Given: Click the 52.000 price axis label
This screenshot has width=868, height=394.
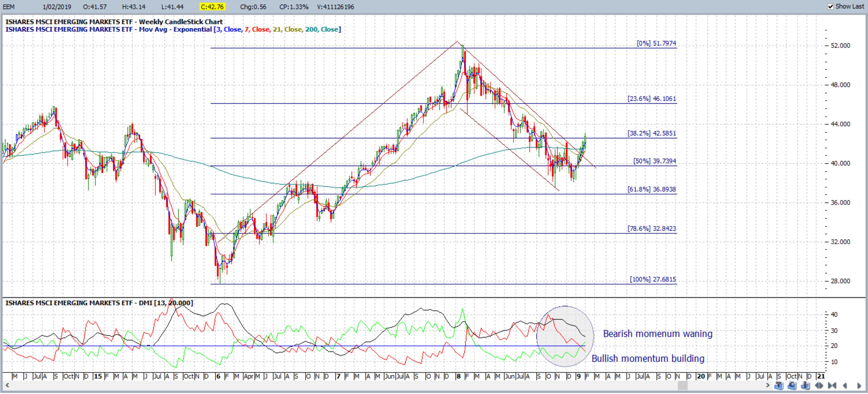Looking at the screenshot, I should 840,45.
